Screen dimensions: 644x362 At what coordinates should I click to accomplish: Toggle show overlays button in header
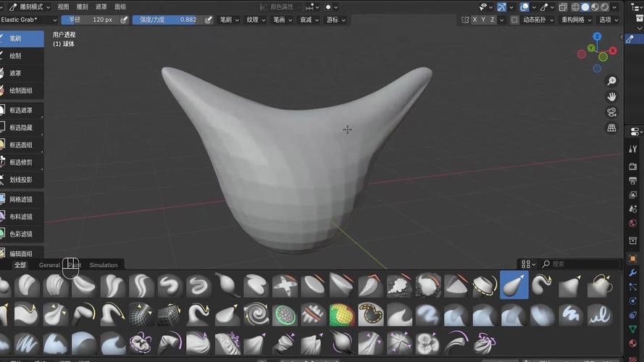pos(524,7)
